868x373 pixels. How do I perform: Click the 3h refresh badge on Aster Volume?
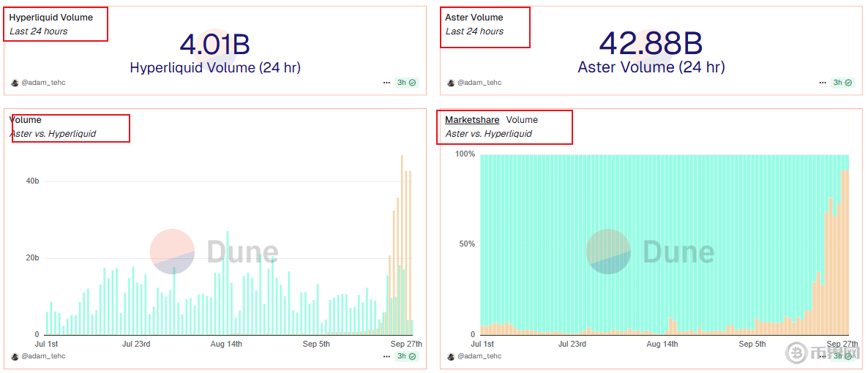click(842, 83)
